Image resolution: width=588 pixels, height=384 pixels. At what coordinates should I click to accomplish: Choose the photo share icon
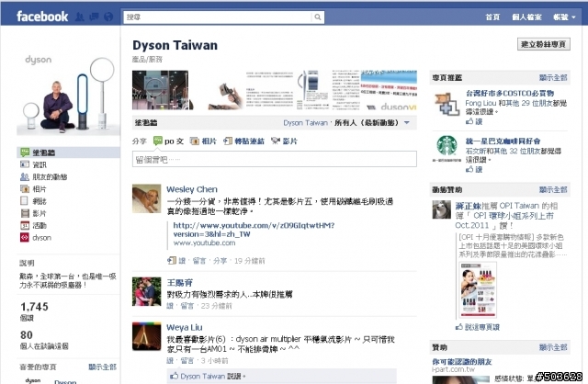(x=194, y=141)
